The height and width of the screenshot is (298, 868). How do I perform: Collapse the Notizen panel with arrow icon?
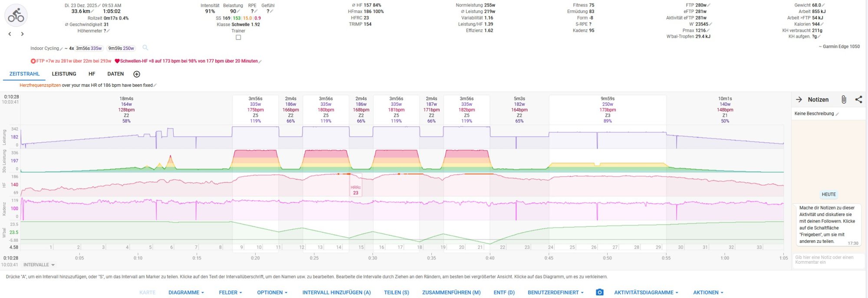(799, 99)
